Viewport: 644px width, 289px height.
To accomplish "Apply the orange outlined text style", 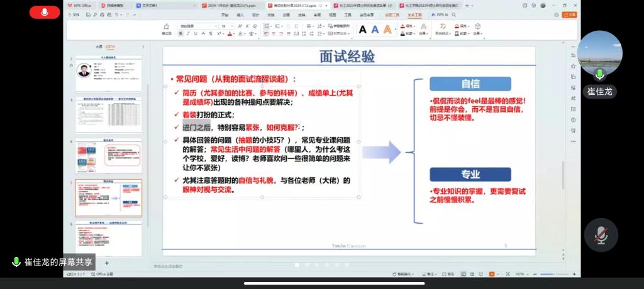I will 387,29.
